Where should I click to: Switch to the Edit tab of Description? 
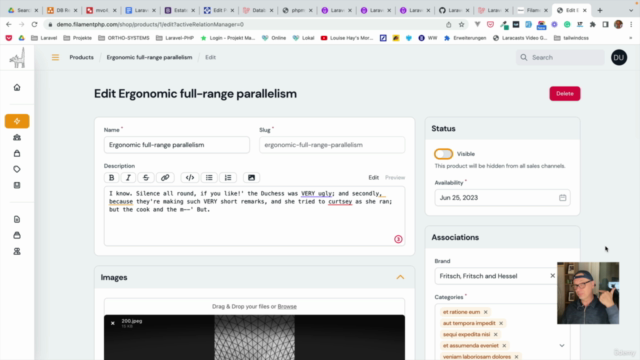(x=373, y=178)
